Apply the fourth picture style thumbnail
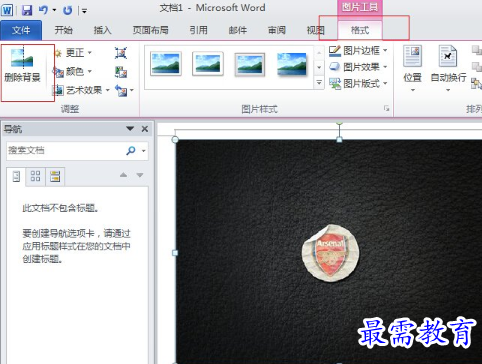The width and height of the screenshot is (482, 364). [292, 64]
